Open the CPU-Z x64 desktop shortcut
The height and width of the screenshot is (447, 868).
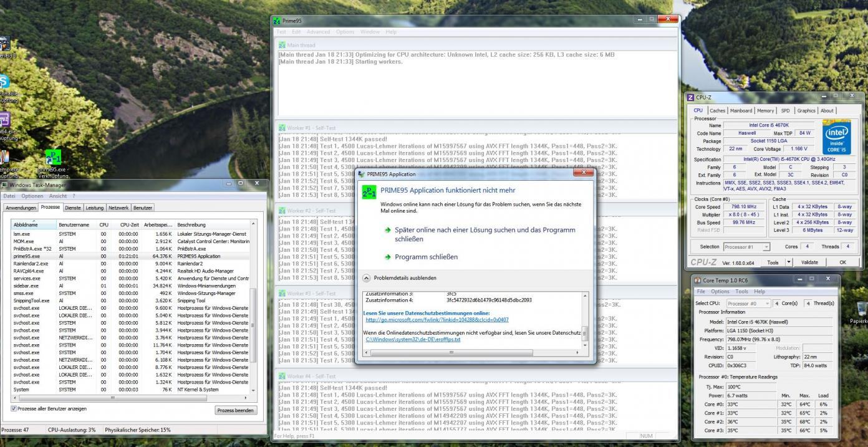click(x=4, y=120)
